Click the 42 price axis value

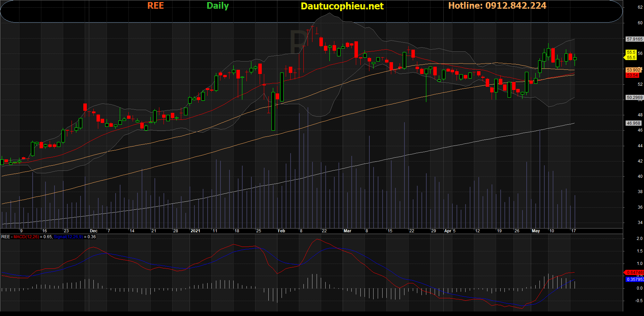640,161
